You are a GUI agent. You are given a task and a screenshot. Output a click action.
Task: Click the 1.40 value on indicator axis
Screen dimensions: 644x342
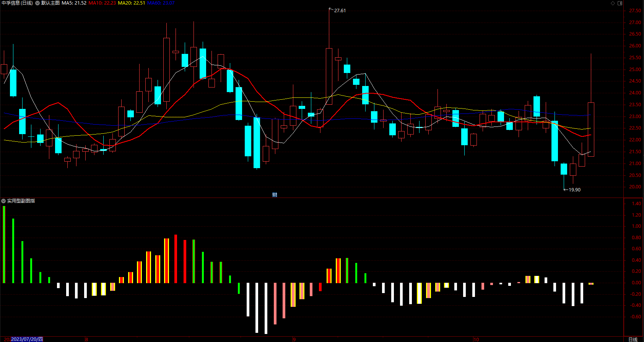coord(636,204)
